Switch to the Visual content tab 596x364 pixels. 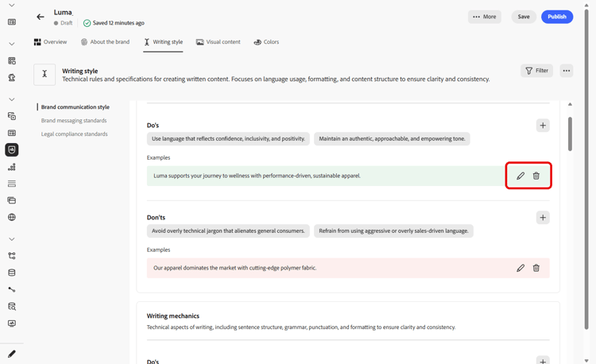pyautogui.click(x=218, y=42)
